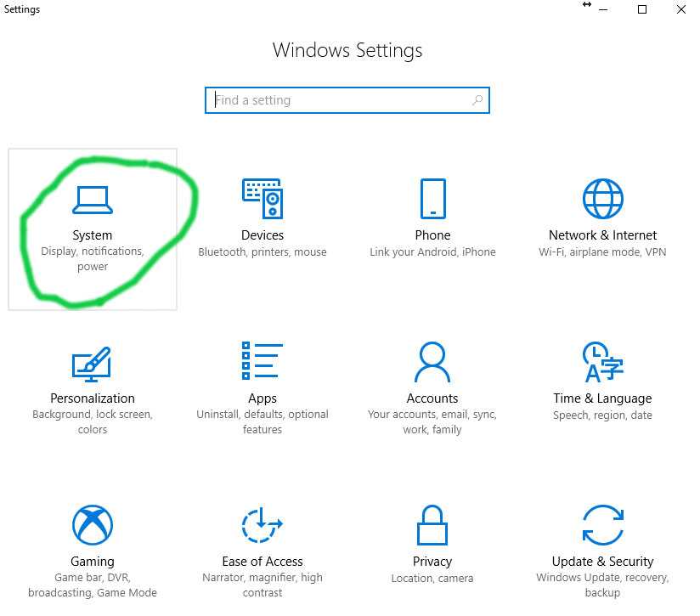Focus the 'Find a setting' search field
The width and height of the screenshot is (700, 616).
pos(340,100)
